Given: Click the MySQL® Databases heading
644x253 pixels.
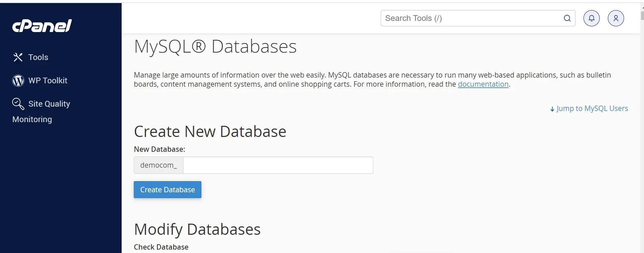Looking at the screenshot, I should click(215, 47).
